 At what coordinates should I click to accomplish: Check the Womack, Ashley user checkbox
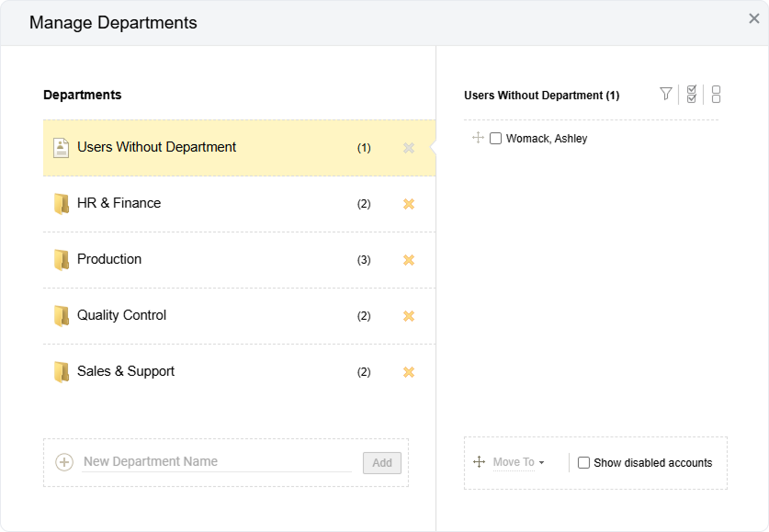coord(495,138)
